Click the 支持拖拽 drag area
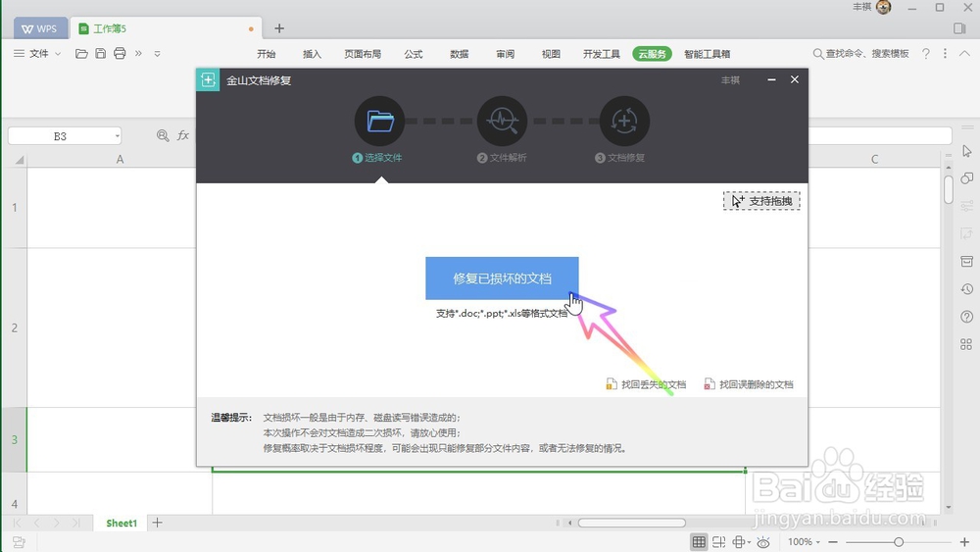 coord(761,201)
